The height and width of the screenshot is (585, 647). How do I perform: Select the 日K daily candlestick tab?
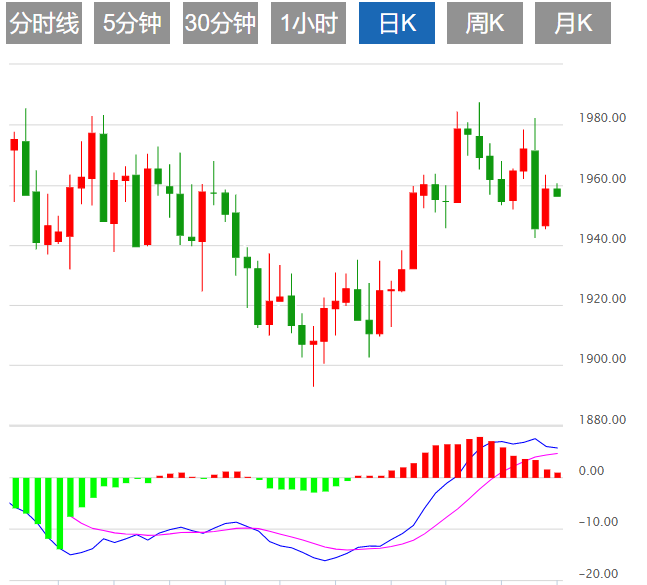tap(397, 23)
